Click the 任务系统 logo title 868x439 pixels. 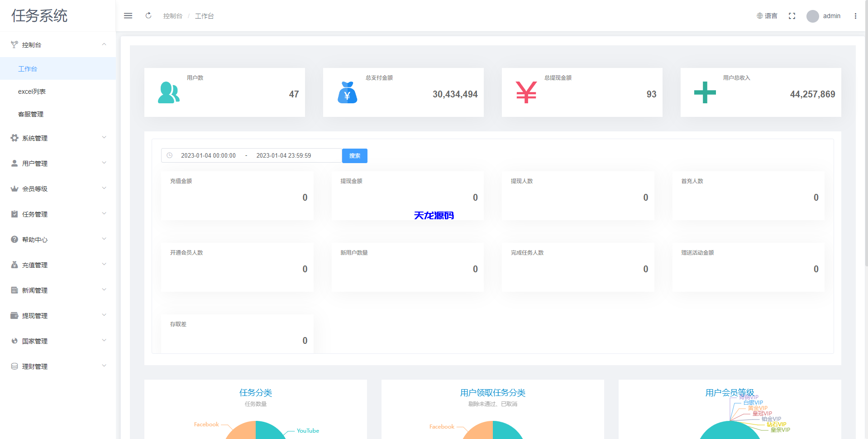39,16
